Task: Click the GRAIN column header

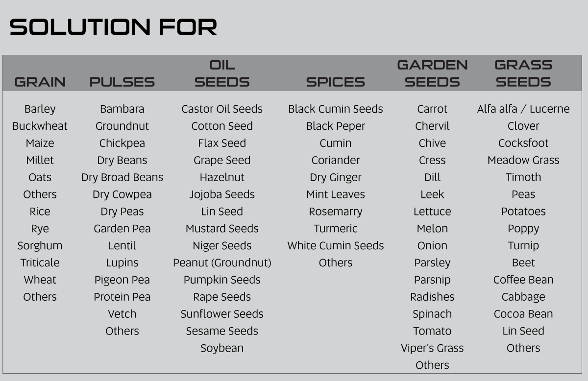Action: tap(40, 82)
